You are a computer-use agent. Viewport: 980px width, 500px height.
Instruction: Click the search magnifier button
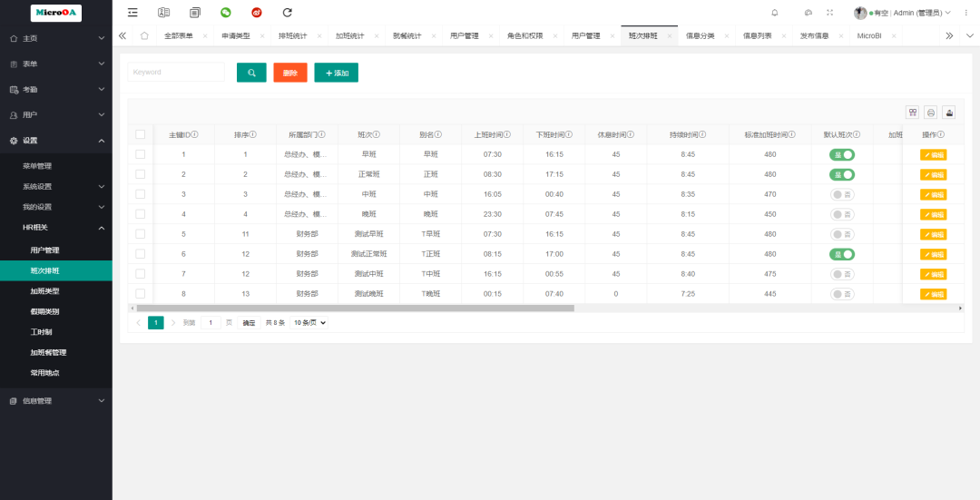tap(251, 73)
